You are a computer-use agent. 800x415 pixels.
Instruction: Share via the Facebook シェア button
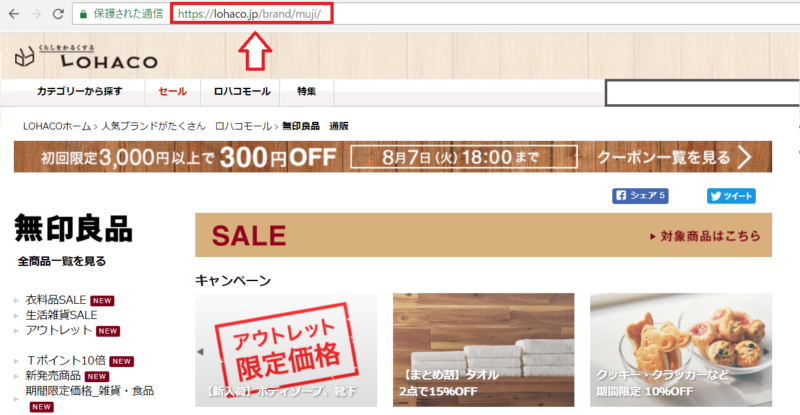point(640,196)
